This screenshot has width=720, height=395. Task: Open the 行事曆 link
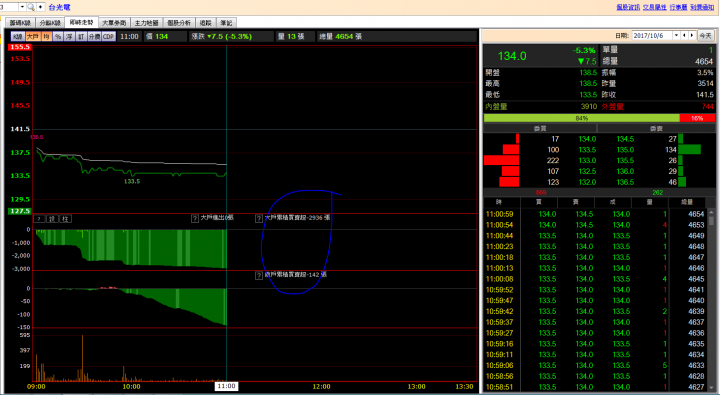click(x=678, y=7)
